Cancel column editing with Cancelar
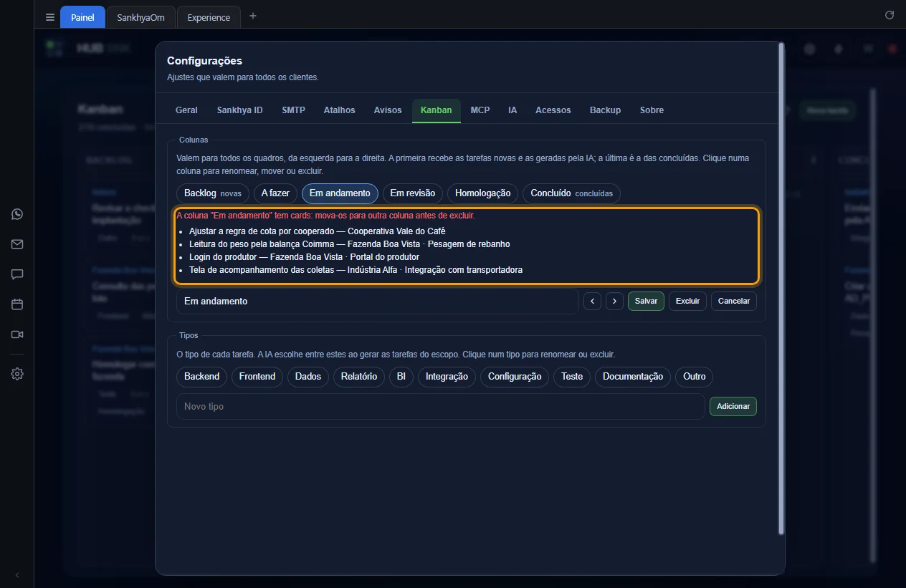906x588 pixels. (x=734, y=302)
